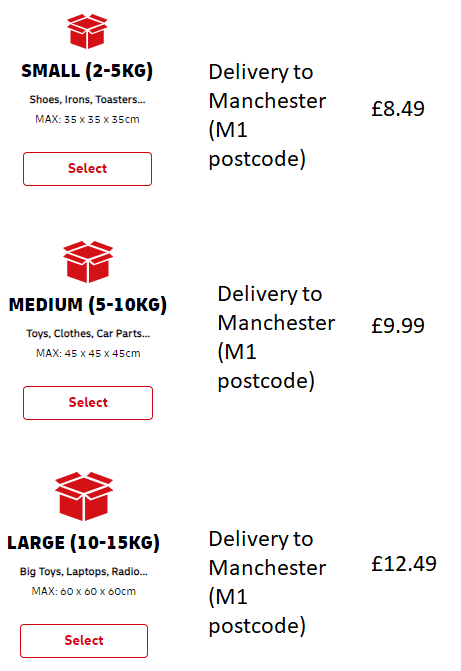Click the £8.49 price text
Image resolution: width=461 pixels, height=671 pixels.
pyautogui.click(x=398, y=109)
